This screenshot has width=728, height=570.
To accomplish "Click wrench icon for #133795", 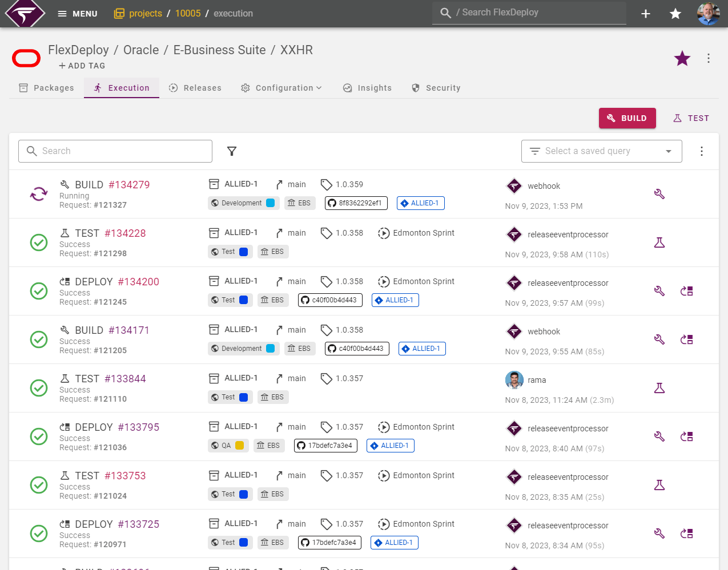I will coord(659,436).
